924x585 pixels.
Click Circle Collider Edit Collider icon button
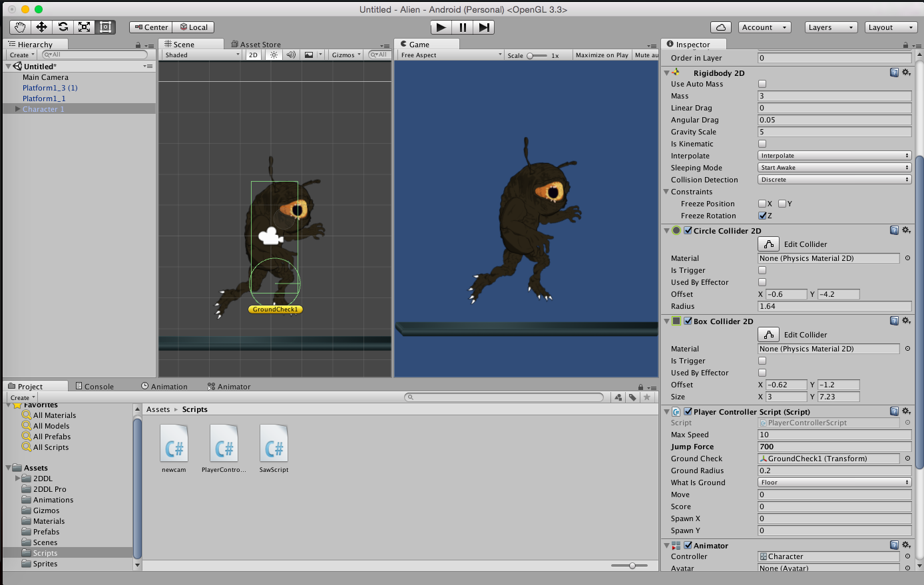click(x=768, y=244)
